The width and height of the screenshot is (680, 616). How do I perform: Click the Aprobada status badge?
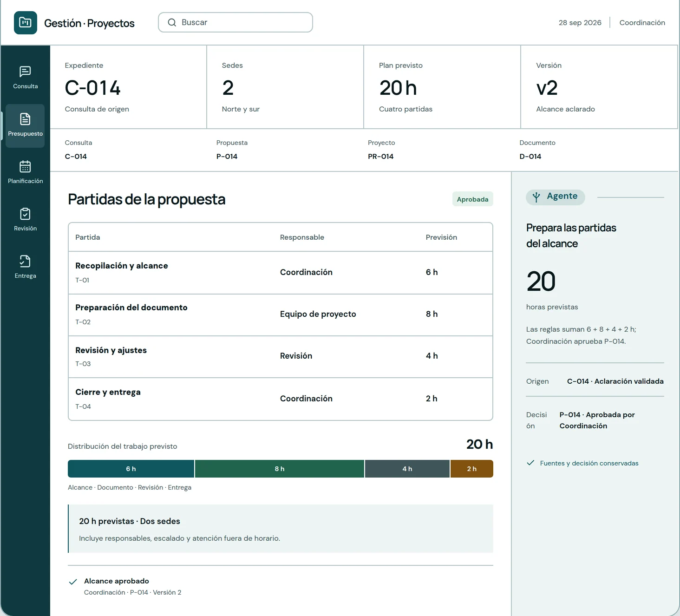472,199
